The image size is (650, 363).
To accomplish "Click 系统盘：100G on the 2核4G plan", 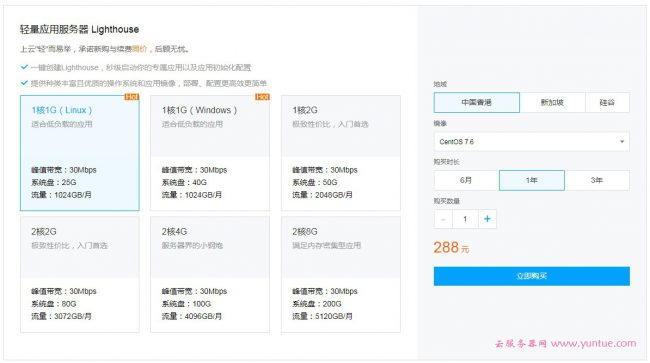I will click(x=187, y=304).
